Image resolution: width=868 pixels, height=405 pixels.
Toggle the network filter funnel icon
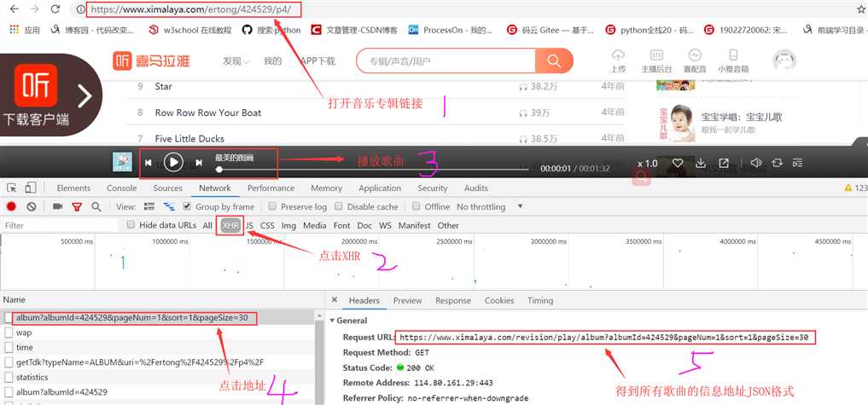coord(77,207)
